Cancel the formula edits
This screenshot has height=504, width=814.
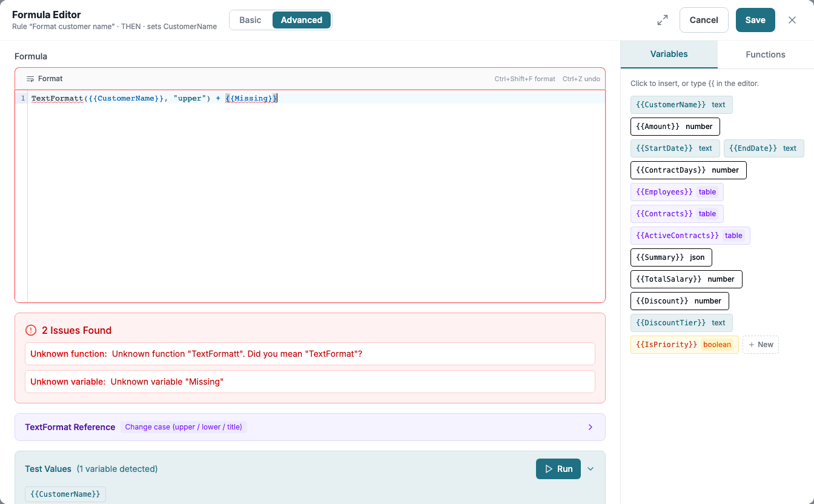coord(704,20)
